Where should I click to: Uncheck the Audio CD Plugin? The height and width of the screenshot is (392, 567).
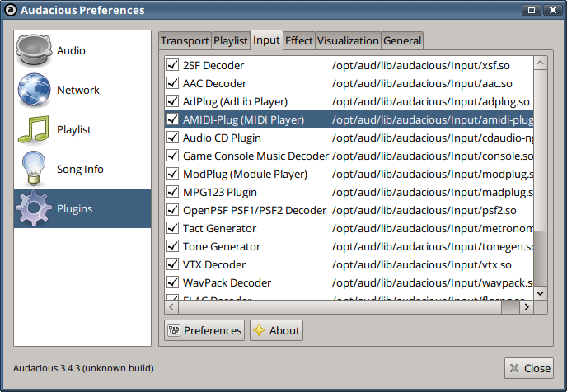[172, 138]
